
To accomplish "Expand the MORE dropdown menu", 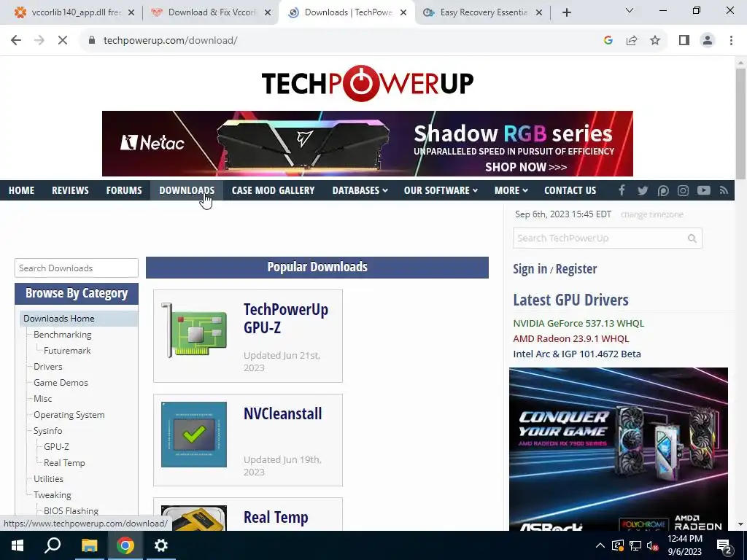I will (x=511, y=190).
